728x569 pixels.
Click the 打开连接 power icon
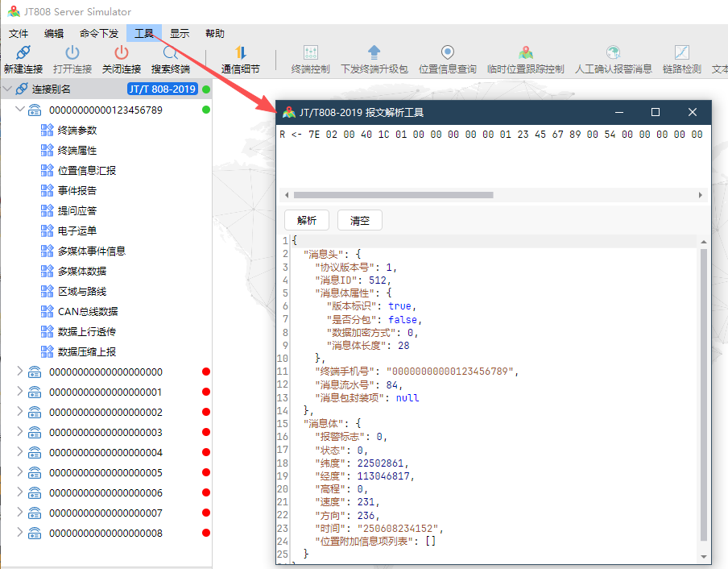[x=72, y=53]
